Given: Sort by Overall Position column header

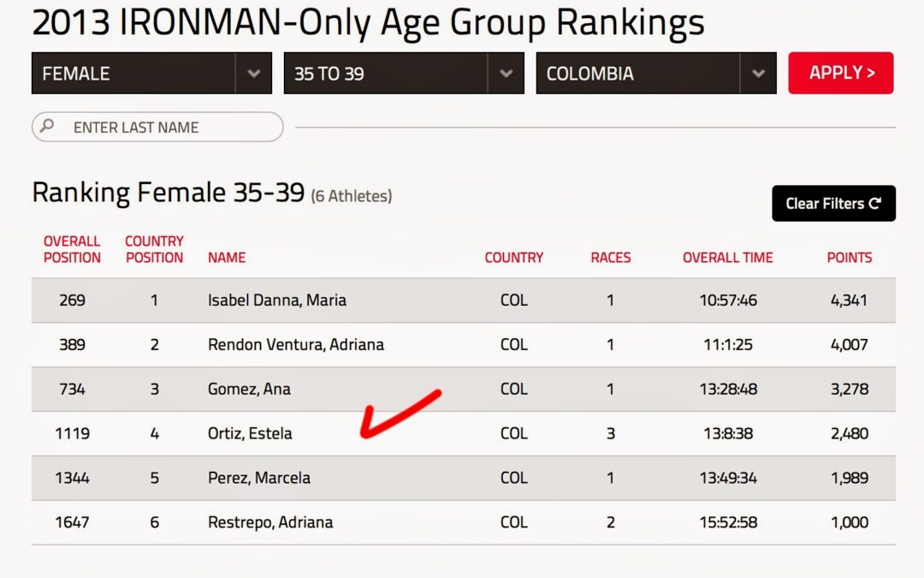Looking at the screenshot, I should tap(72, 249).
